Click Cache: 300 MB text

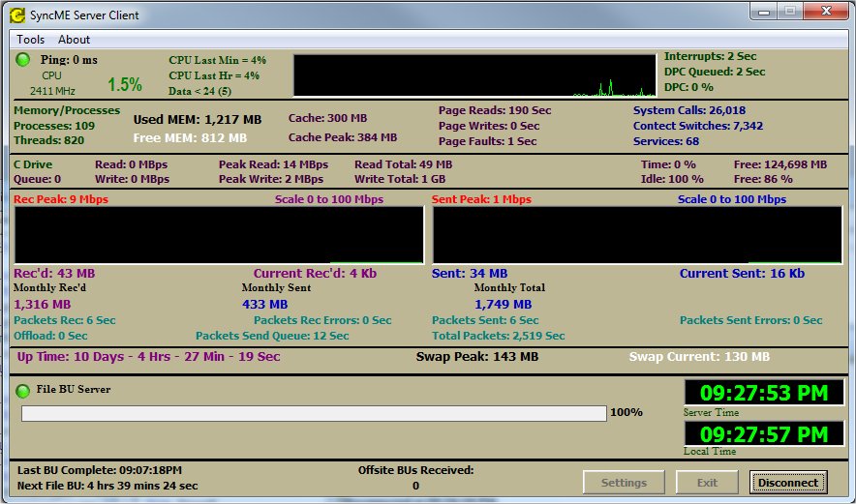(x=327, y=118)
